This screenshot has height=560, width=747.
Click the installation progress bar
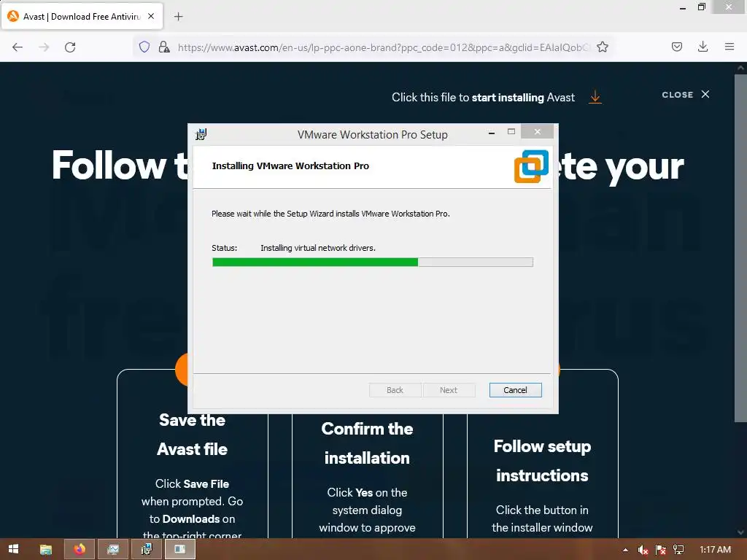[373, 262]
